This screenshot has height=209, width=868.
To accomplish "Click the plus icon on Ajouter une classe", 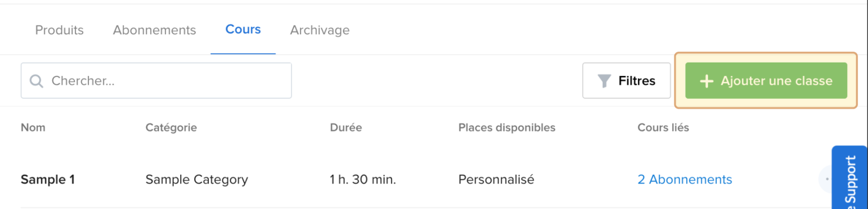I will [x=706, y=81].
